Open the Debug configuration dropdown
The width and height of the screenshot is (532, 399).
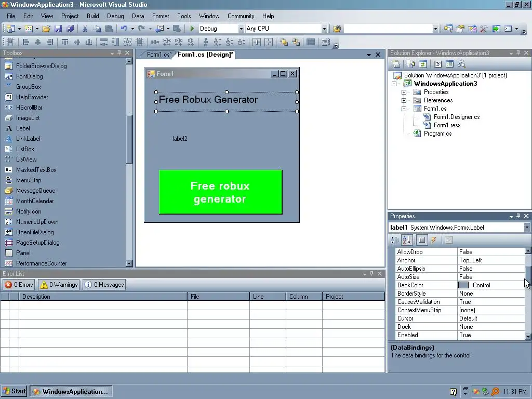coord(241,29)
